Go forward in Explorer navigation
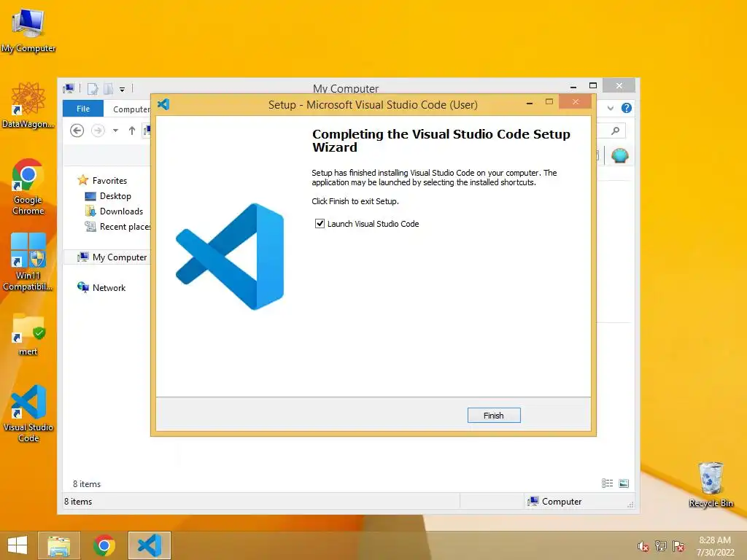This screenshot has height=560, width=747. (98, 131)
